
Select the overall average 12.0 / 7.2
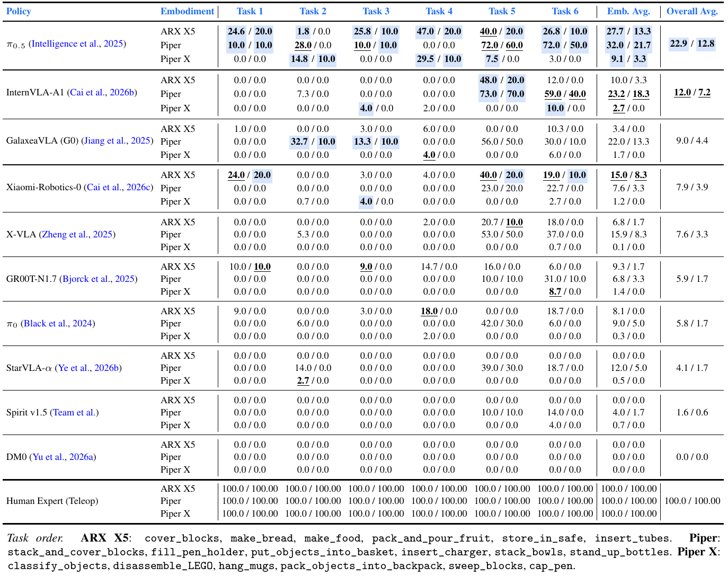pyautogui.click(x=693, y=92)
